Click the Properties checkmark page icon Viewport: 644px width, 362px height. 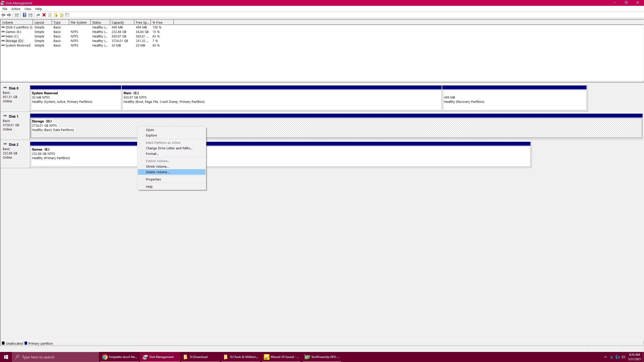coord(50,15)
